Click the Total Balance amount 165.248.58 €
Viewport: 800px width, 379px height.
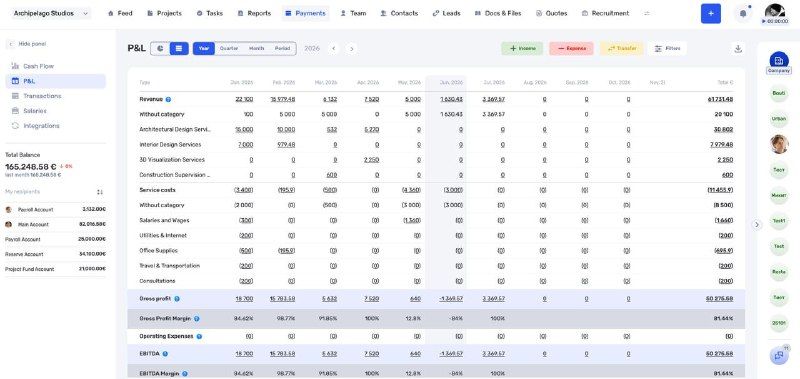(x=31, y=166)
